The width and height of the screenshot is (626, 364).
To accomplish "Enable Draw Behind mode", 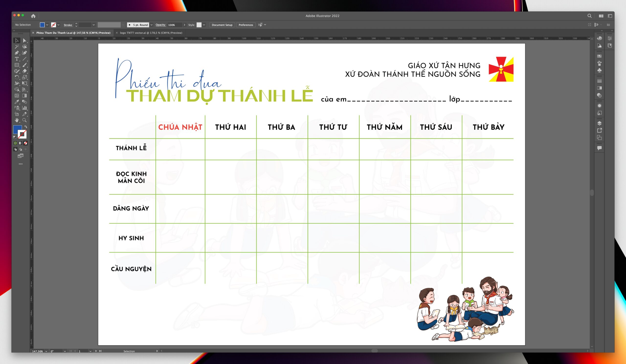I will click(20, 149).
